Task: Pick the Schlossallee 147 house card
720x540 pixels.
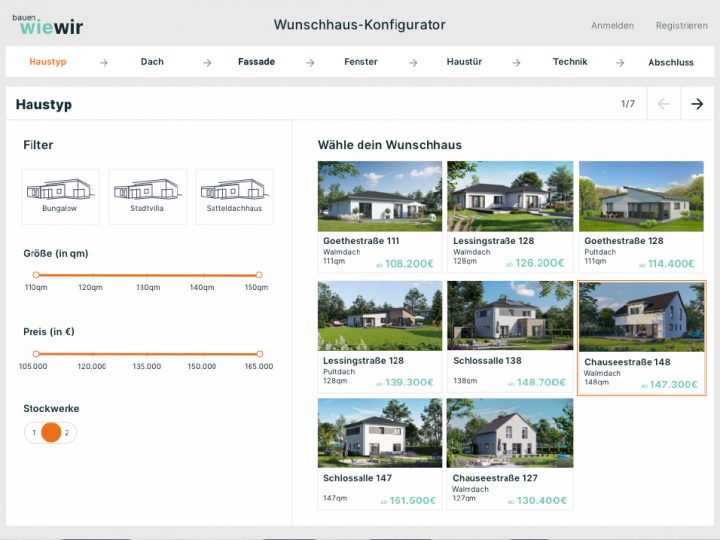Action: (x=380, y=453)
